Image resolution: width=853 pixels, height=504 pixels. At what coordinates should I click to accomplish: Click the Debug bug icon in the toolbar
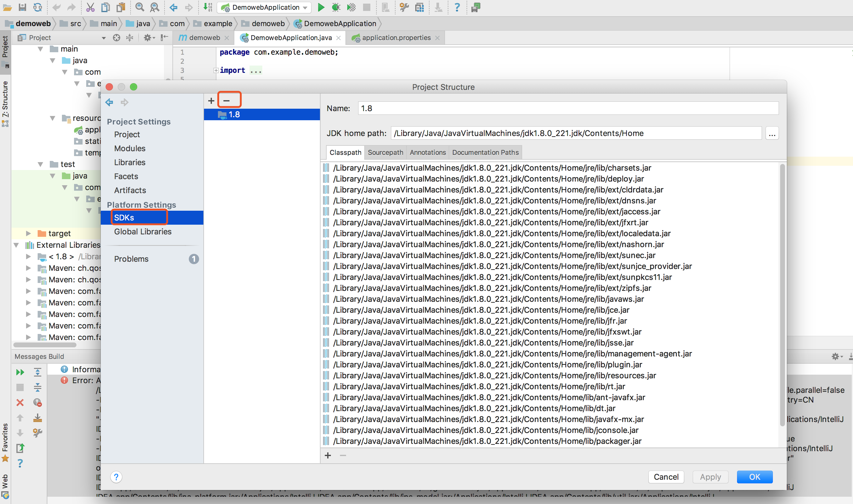tap(336, 7)
